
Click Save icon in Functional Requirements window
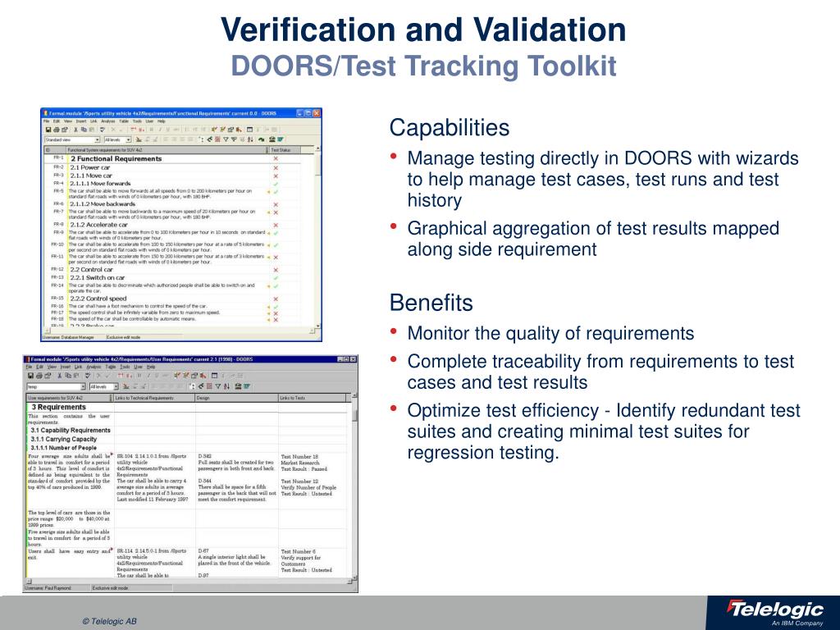[x=48, y=130]
